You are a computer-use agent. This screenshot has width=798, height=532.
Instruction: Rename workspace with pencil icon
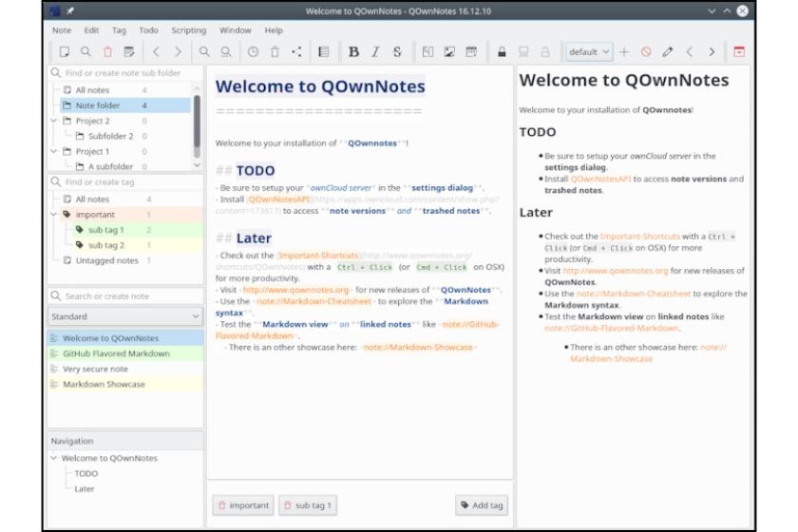click(x=668, y=51)
